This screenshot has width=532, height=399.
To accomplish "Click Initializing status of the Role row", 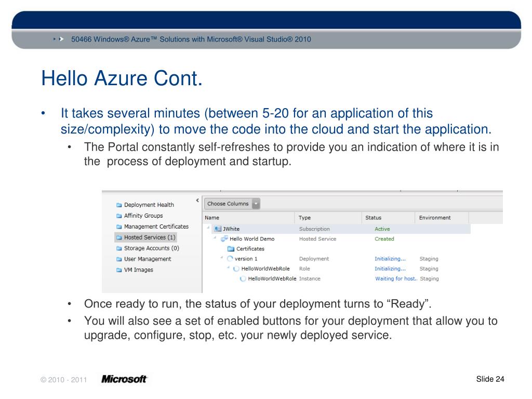I will click(x=390, y=269).
